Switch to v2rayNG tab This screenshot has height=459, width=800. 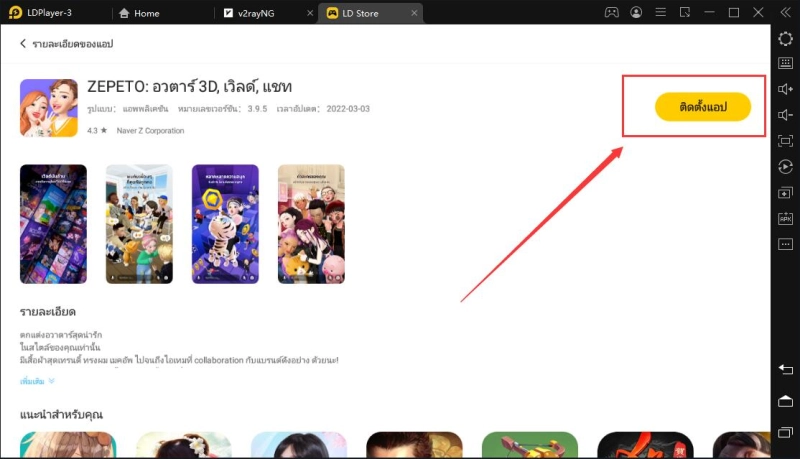point(249,13)
